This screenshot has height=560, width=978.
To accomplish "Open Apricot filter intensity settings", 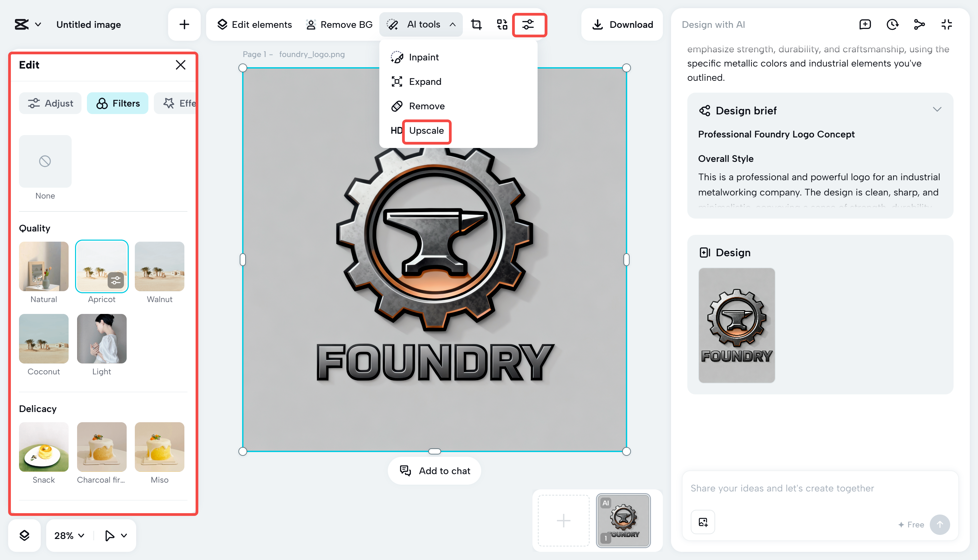I will point(115,280).
